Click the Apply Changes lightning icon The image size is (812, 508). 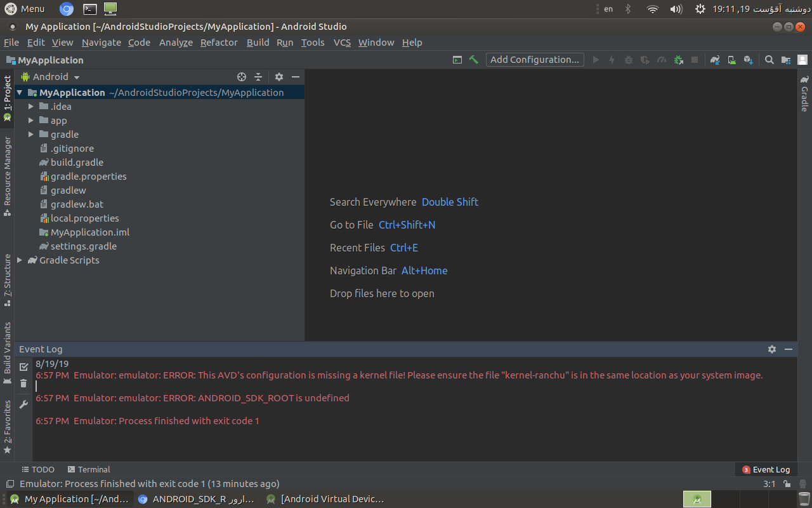pos(612,60)
